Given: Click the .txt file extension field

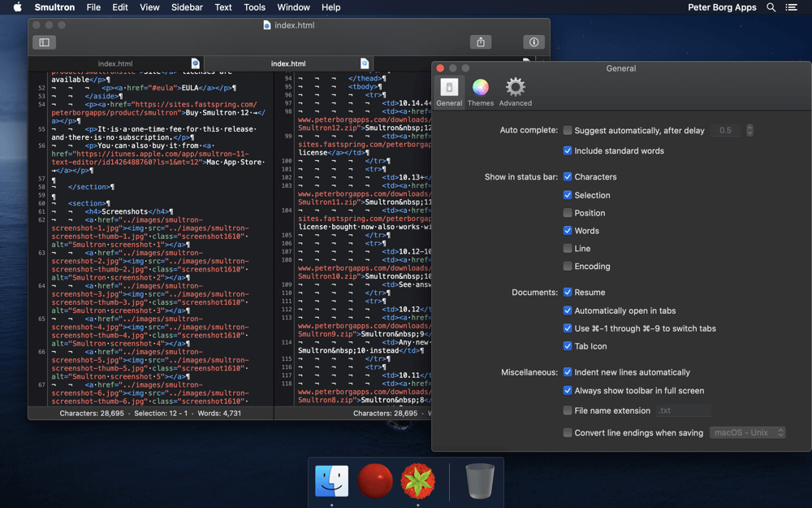Looking at the screenshot, I should 684,410.
